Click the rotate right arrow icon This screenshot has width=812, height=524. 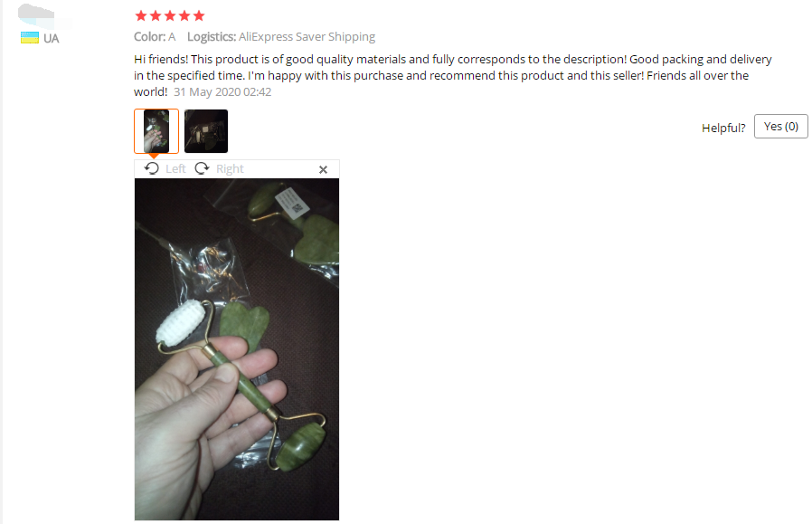click(x=202, y=168)
